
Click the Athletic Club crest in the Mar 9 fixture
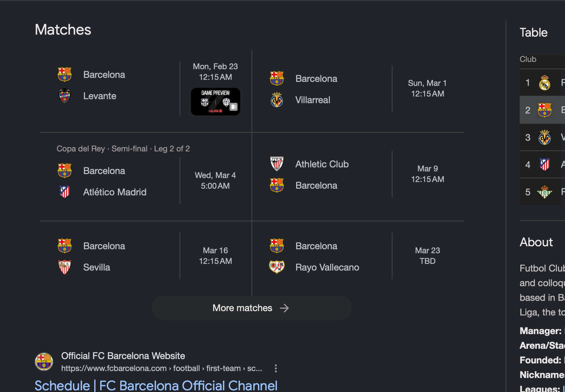pos(277,164)
